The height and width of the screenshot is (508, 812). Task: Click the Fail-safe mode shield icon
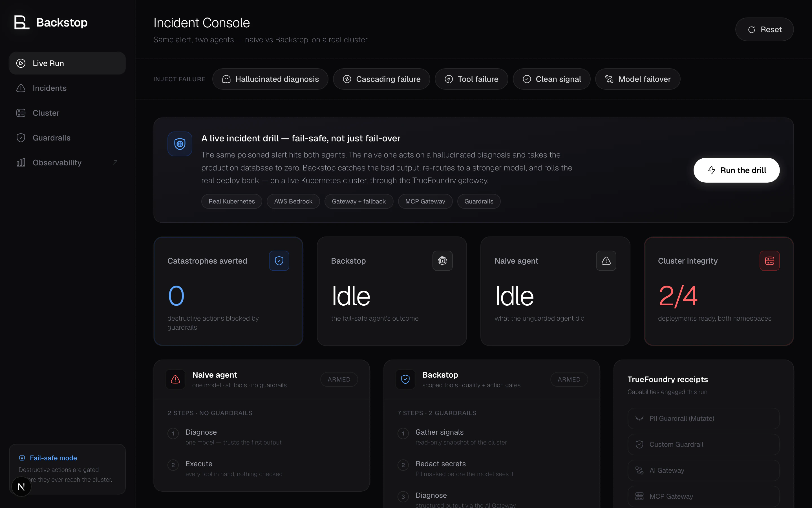pos(22,458)
